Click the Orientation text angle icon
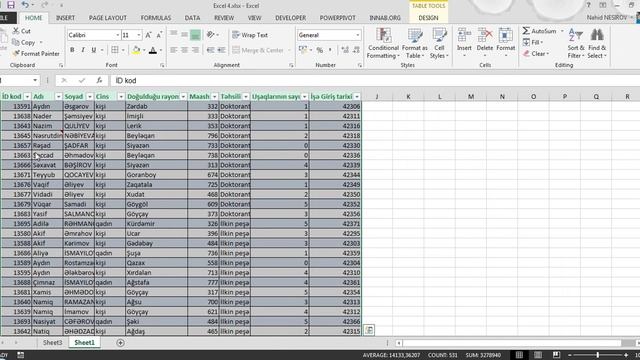Image resolution: width=640 pixels, height=360 pixels. (211, 35)
